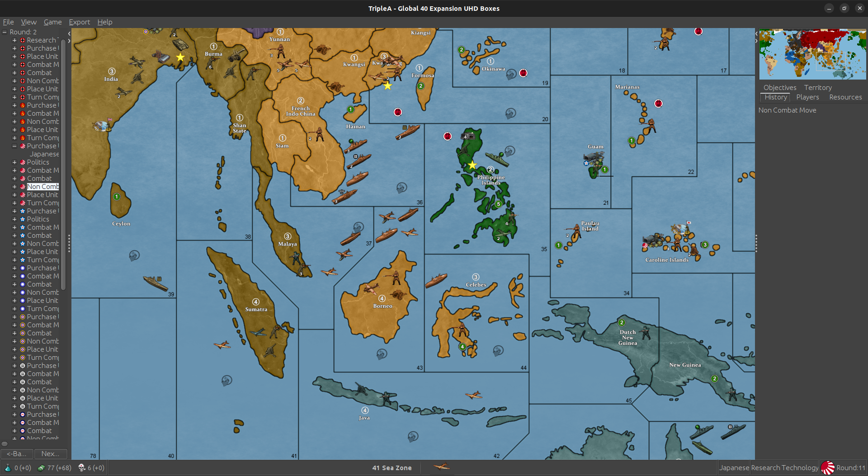Click the naval base anchor in sea zone 39
Image resolution: width=868 pixels, height=476 pixels.
click(134, 256)
